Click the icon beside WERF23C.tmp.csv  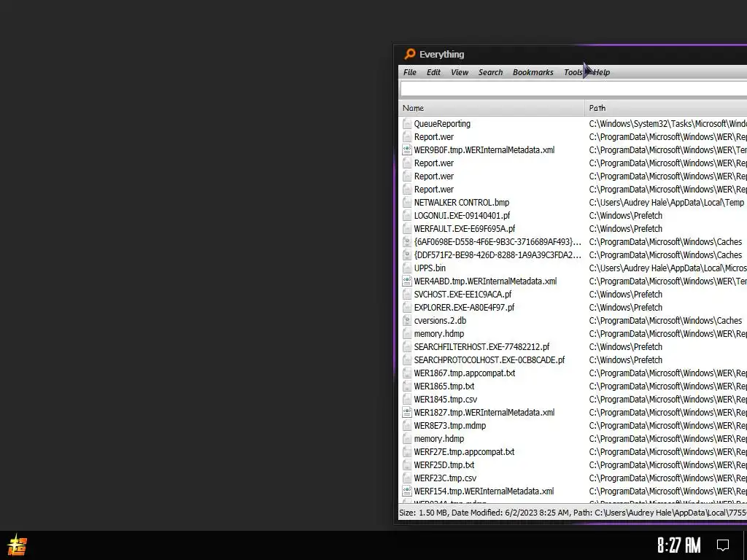point(407,478)
